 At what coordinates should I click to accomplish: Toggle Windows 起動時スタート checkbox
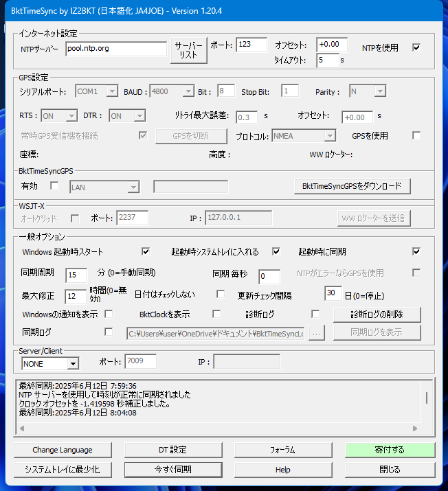pos(146,251)
